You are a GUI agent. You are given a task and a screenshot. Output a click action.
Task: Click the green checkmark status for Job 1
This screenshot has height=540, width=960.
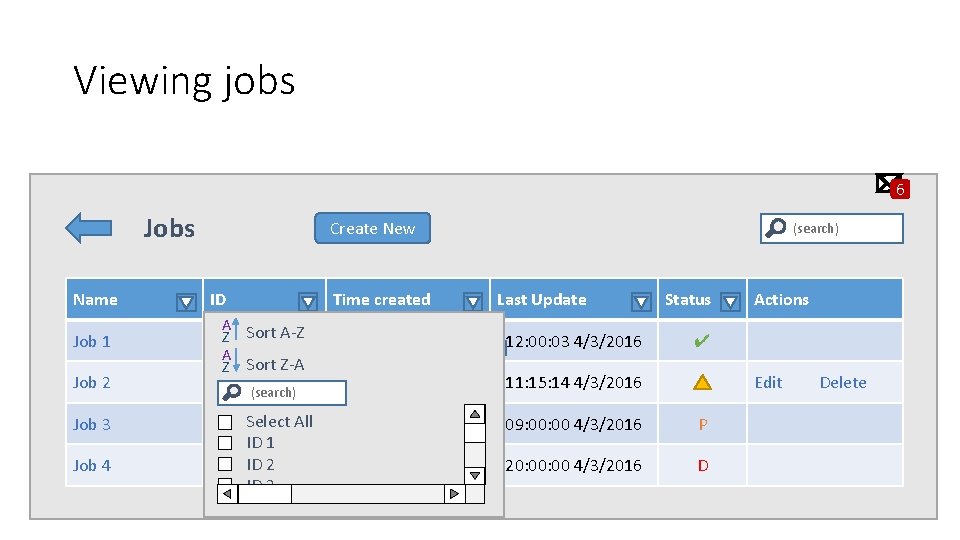coord(702,341)
